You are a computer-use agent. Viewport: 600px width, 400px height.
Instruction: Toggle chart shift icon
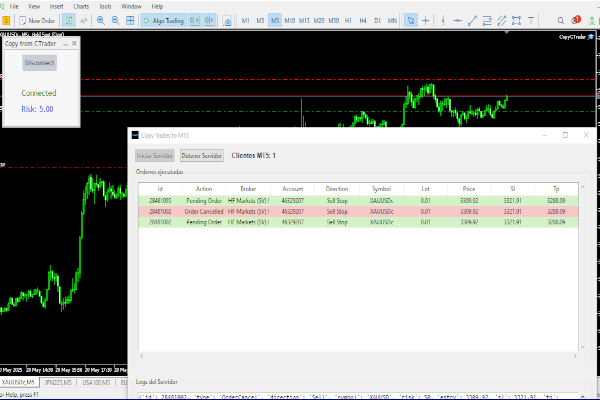209,21
